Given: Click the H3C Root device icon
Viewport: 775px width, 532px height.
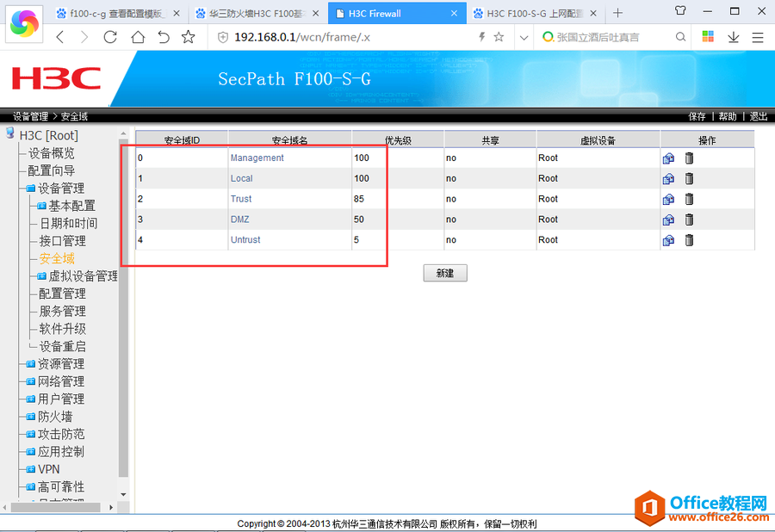Looking at the screenshot, I should (x=9, y=133).
